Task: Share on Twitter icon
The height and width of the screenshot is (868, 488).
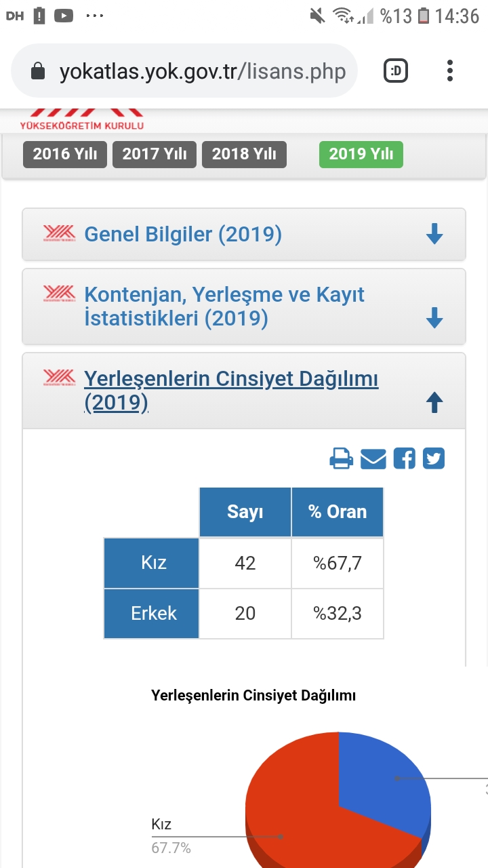Action: (434, 459)
